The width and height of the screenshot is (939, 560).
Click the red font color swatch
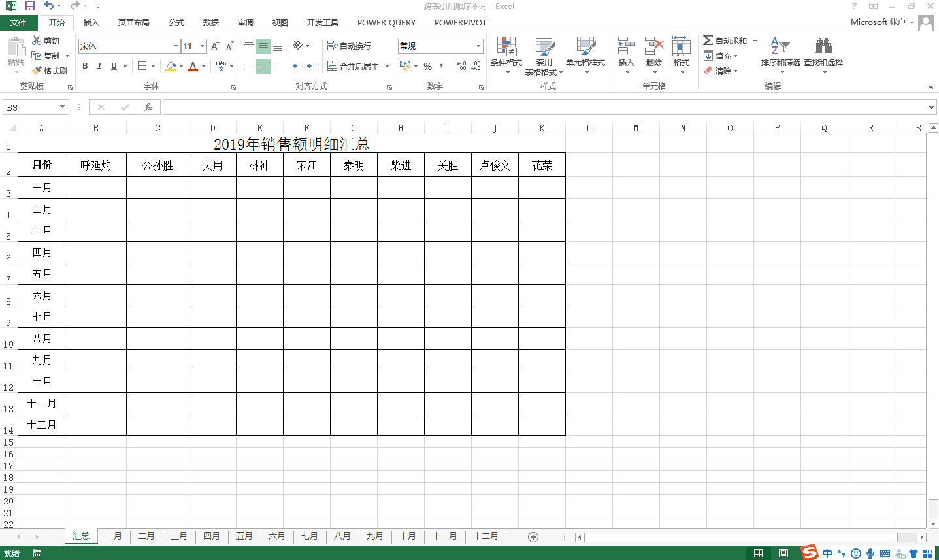coord(193,66)
